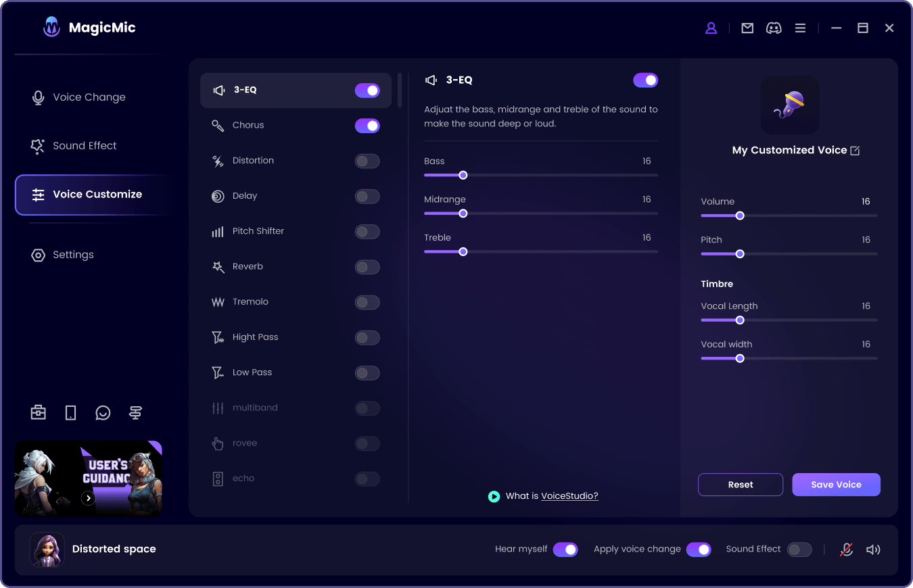The height and width of the screenshot is (588, 913).
Task: Open the Settings section
Action: [73, 255]
